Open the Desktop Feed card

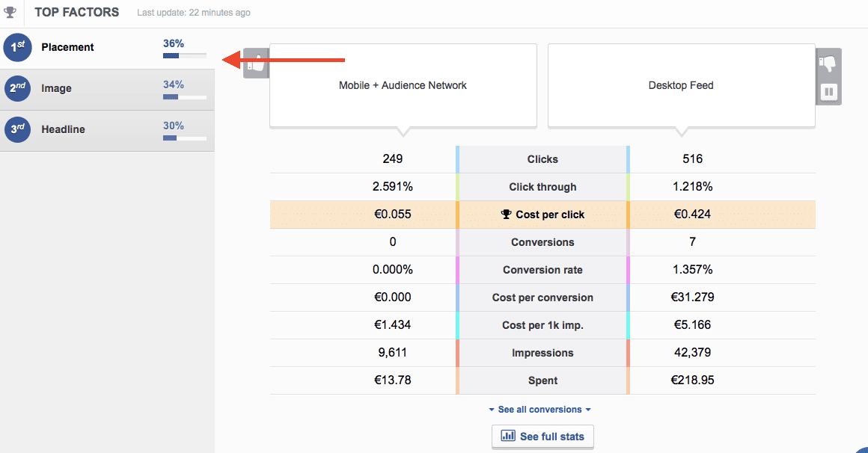[681, 85]
